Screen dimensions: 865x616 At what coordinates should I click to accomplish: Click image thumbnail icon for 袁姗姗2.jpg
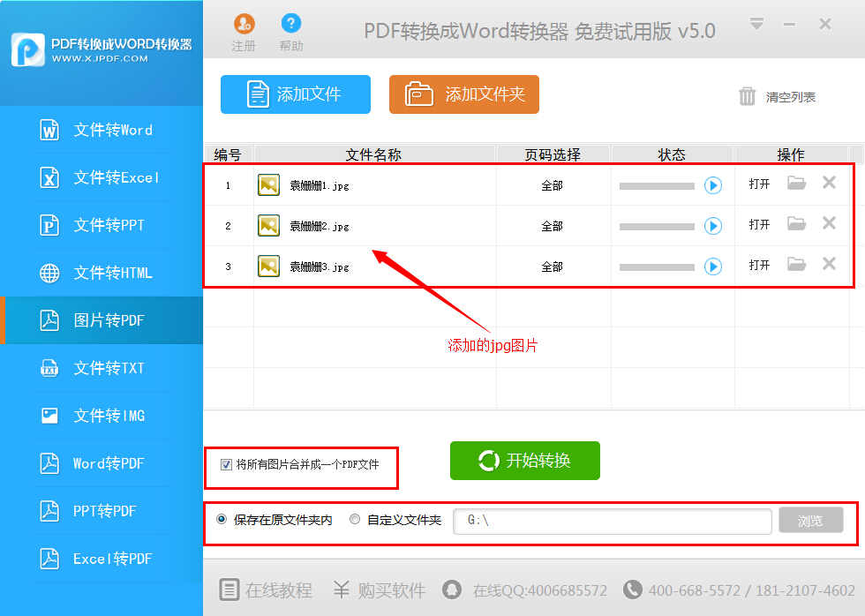click(x=268, y=226)
